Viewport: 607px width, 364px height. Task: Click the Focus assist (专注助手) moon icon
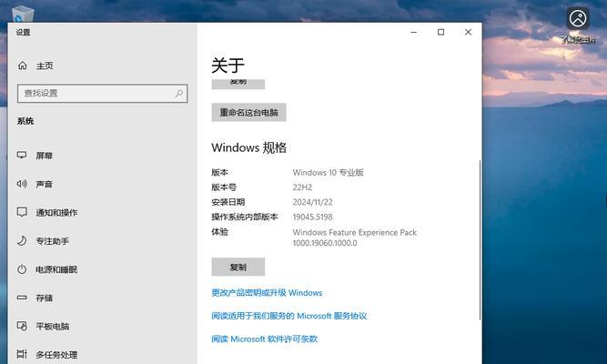[x=22, y=241]
